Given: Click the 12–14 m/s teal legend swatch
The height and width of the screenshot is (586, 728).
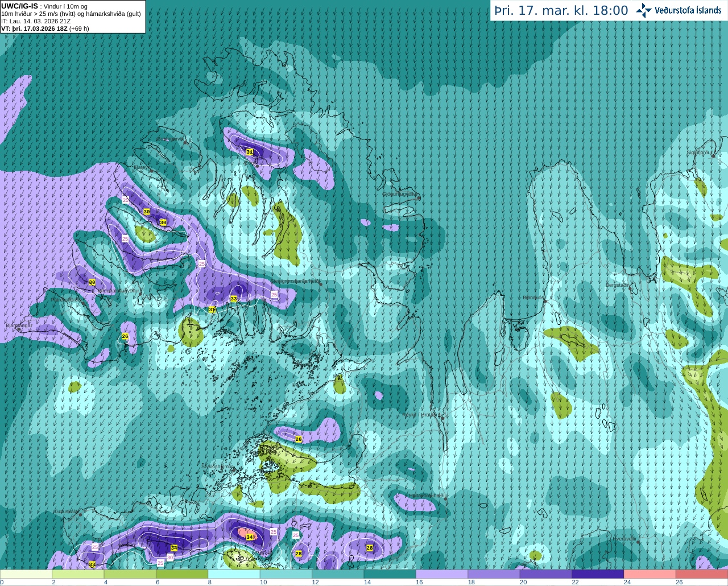Looking at the screenshot, I should 338,574.
